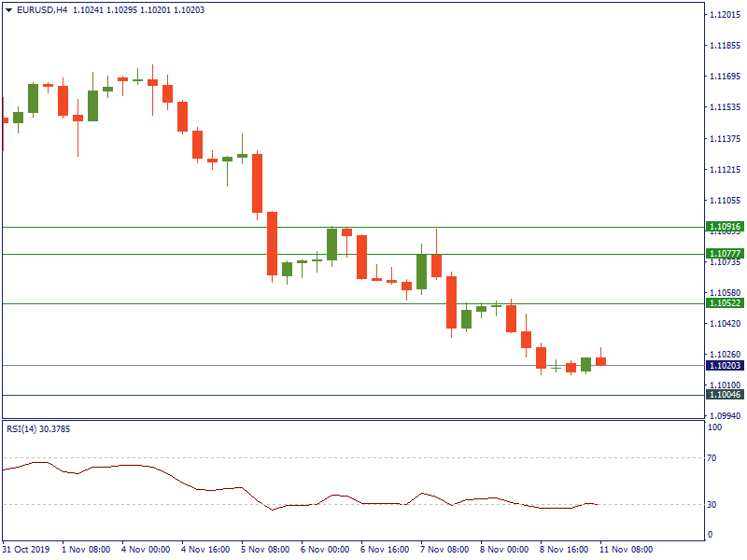Screen dimensions: 747x560
Task: Click the RSI(14) indicator label
Action: pyautogui.click(x=25, y=429)
